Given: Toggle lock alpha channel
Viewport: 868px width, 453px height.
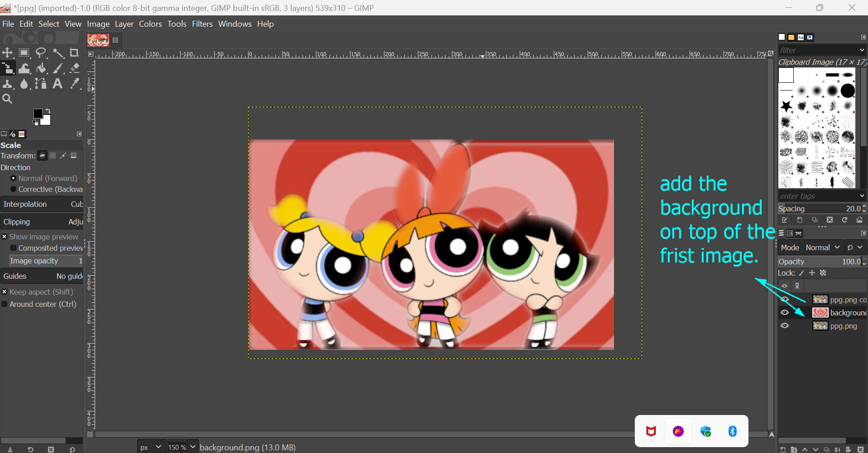Looking at the screenshot, I should pyautogui.click(x=823, y=273).
